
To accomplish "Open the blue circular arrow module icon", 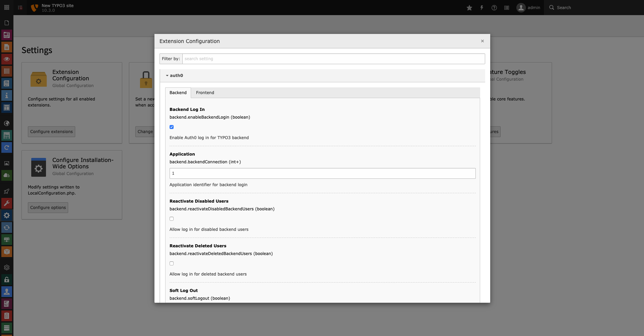I will click(7, 148).
